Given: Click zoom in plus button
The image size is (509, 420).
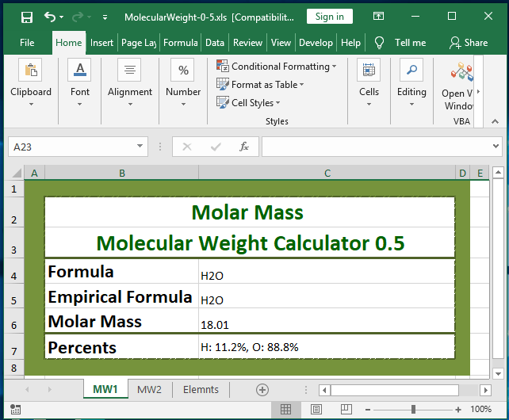Looking at the screenshot, I should coord(458,410).
